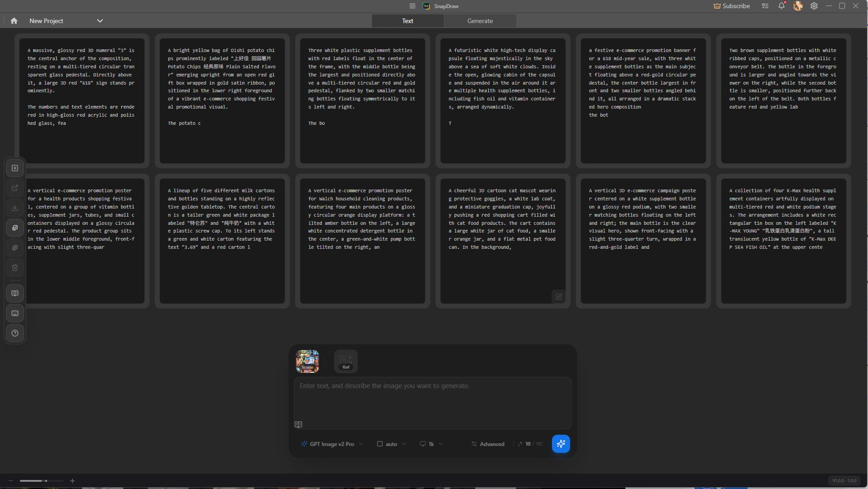
Task: Add a reference image with the Ref button
Action: (x=346, y=361)
